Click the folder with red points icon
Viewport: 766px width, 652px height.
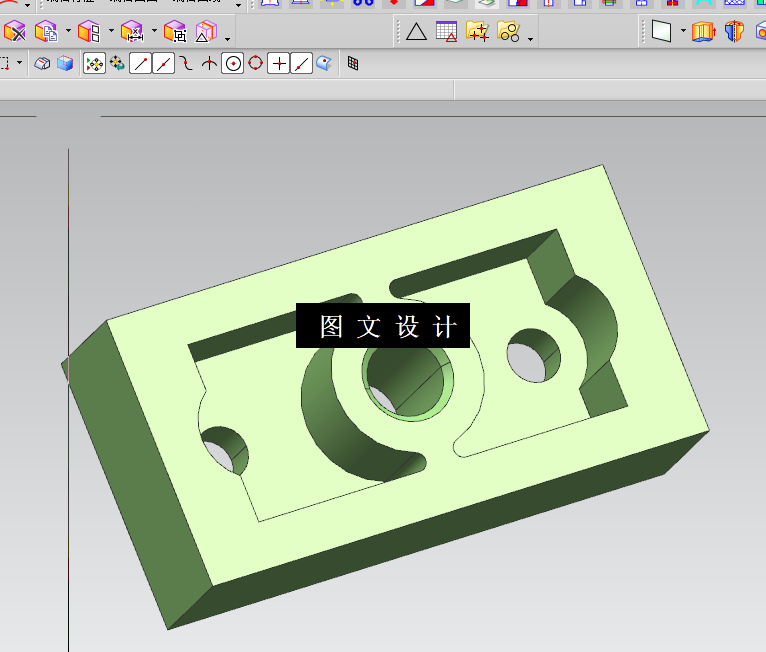click(x=477, y=32)
